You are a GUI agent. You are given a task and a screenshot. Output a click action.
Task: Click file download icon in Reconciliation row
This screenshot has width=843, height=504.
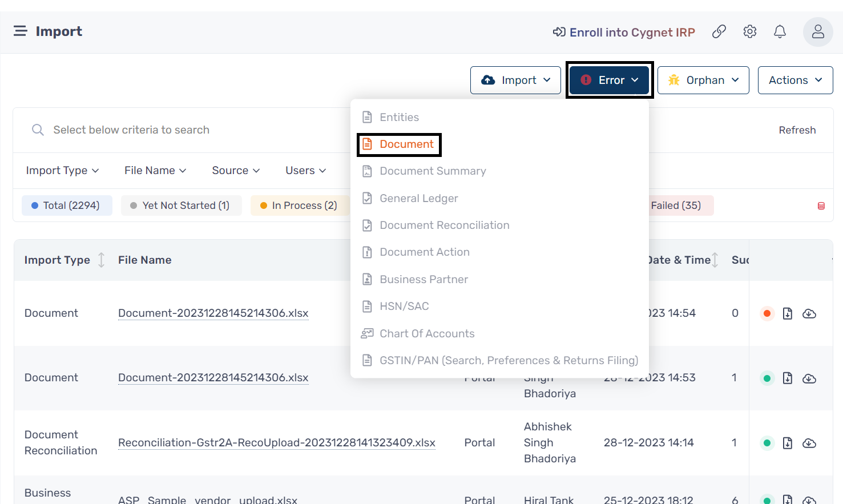point(788,443)
